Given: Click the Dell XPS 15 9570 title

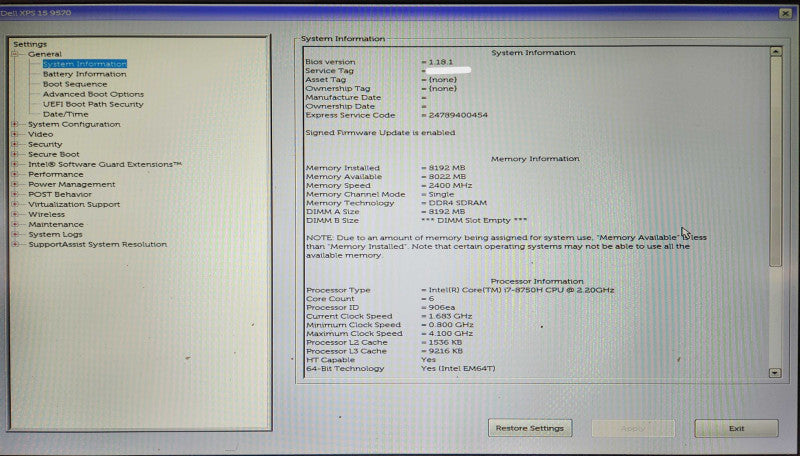Looking at the screenshot, I should tap(36, 13).
